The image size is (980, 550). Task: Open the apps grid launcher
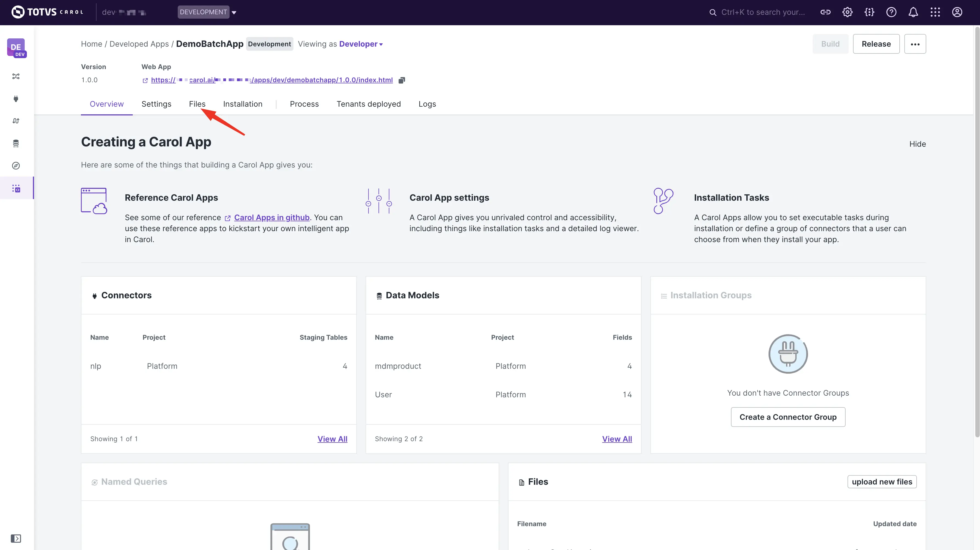pos(935,12)
